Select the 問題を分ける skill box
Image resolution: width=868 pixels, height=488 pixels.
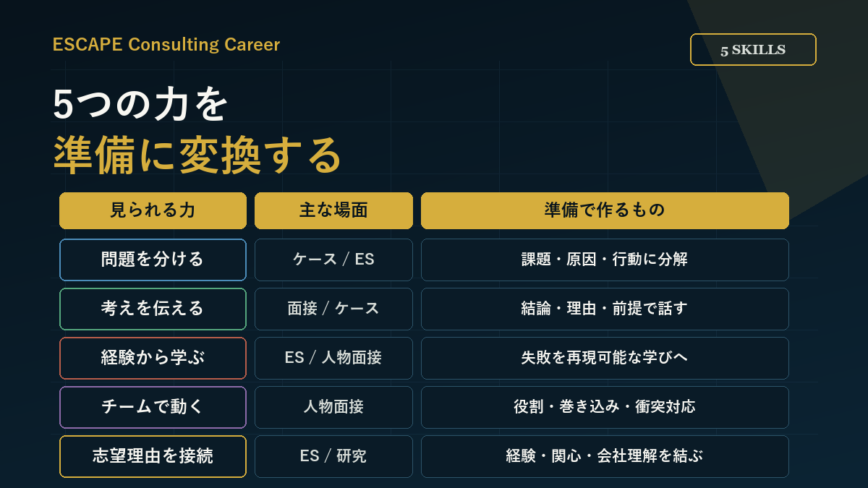153,260
